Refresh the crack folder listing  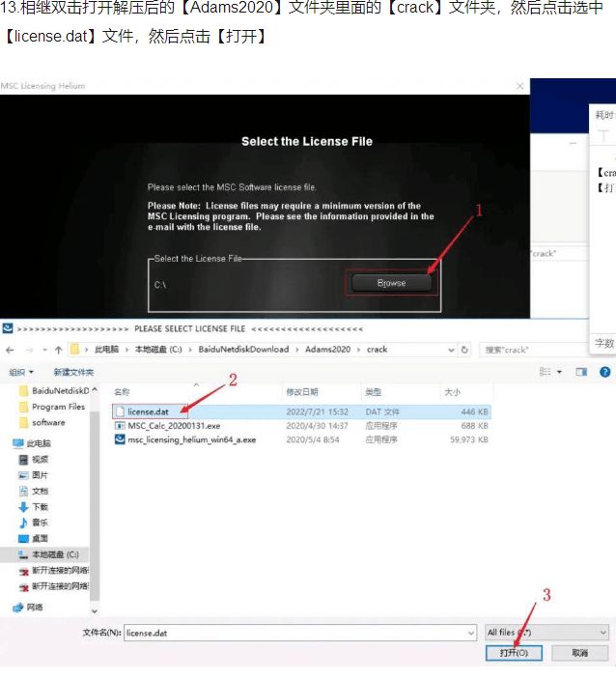464,350
